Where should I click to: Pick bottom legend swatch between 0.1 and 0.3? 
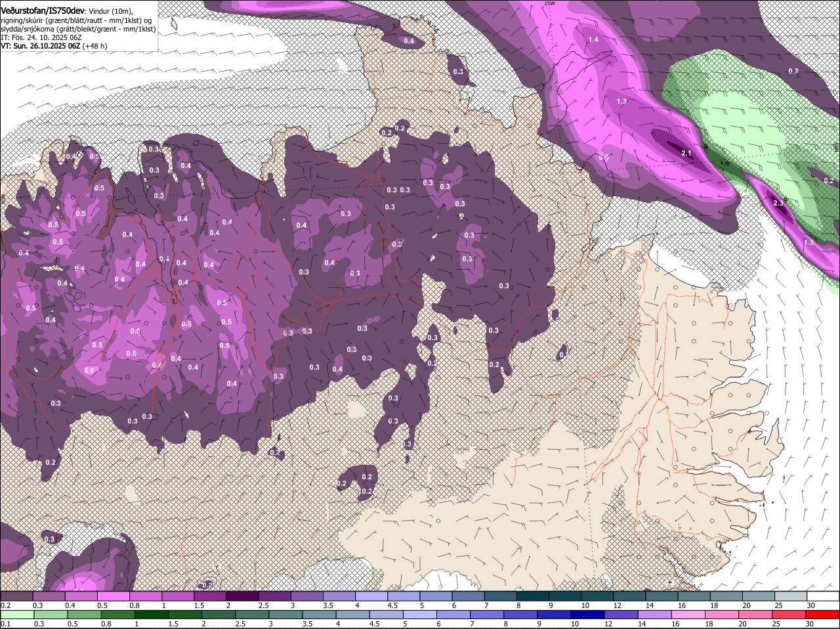point(16,614)
